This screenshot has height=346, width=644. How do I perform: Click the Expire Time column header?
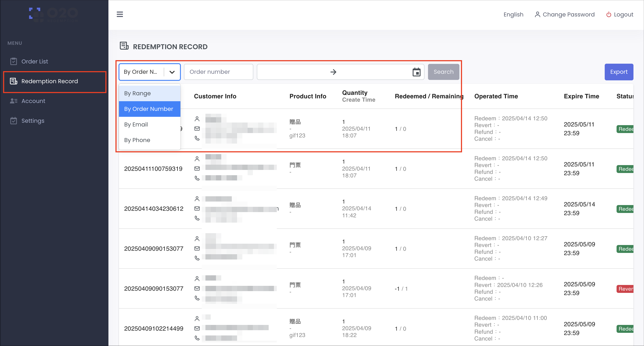coord(581,96)
